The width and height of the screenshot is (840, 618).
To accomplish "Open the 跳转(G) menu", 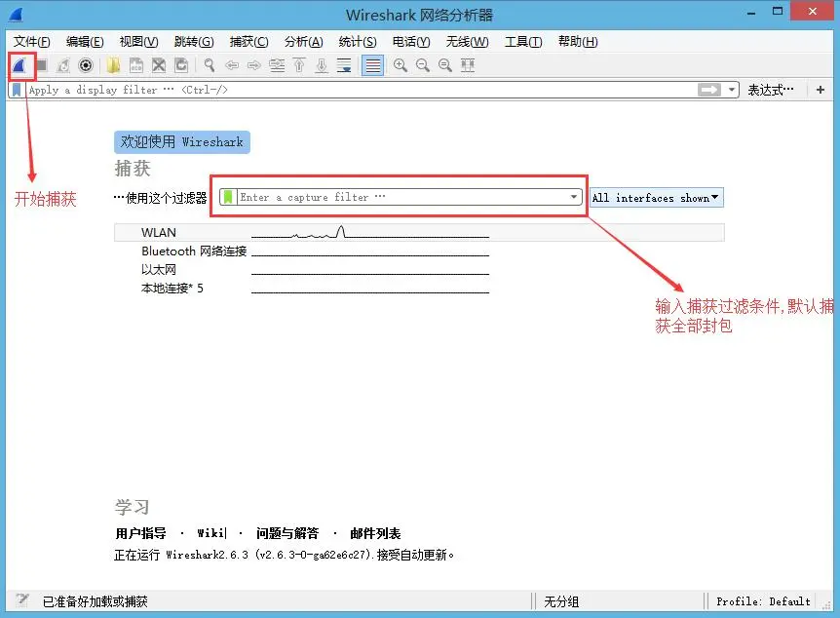I will pos(194,42).
